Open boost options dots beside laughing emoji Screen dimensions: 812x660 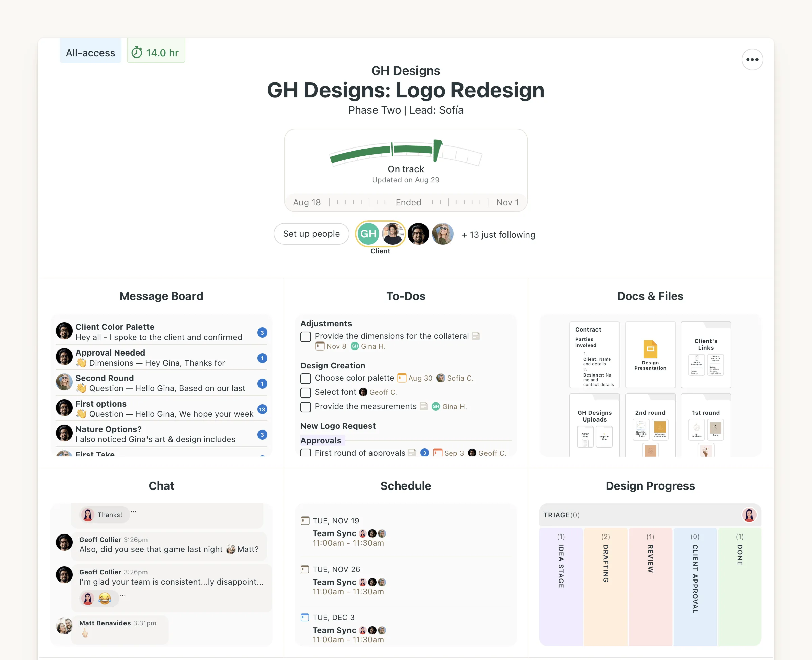[123, 595]
